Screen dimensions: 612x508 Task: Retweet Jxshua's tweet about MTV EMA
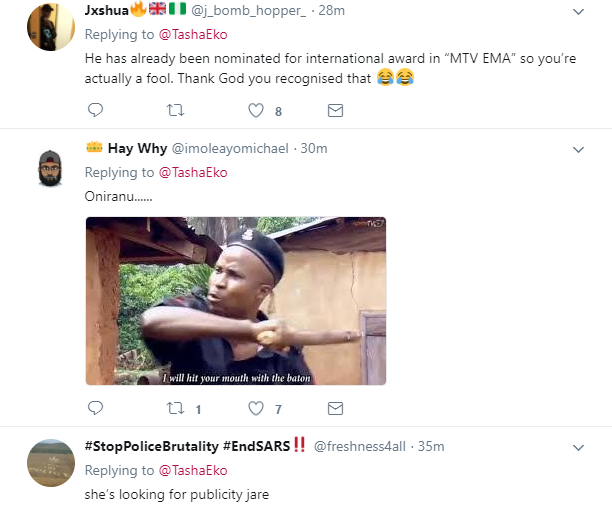click(x=175, y=110)
